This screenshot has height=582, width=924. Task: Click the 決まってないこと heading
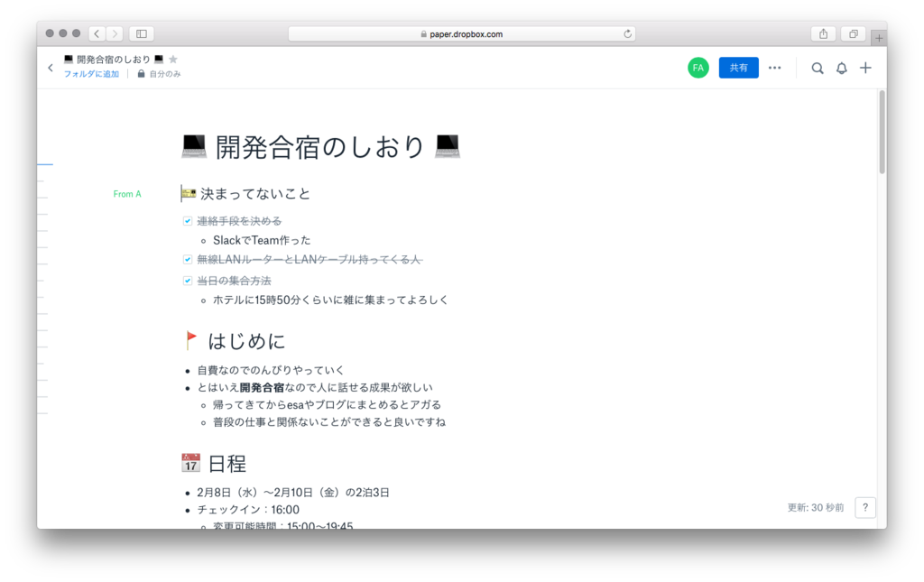point(254,194)
